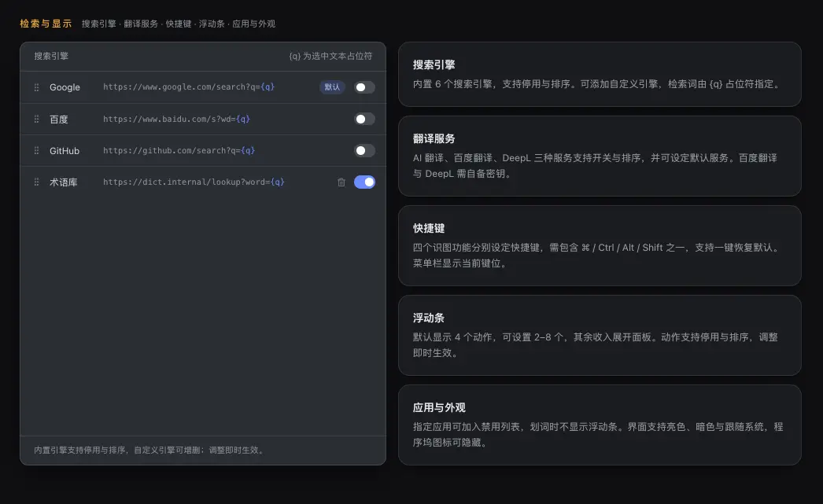The width and height of the screenshot is (823, 504).
Task: Grab the drag handle of the 百度 row
Action: (36, 119)
